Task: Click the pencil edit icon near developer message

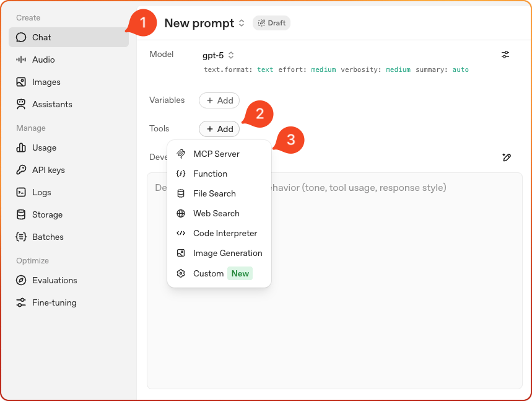Action: [x=507, y=157]
